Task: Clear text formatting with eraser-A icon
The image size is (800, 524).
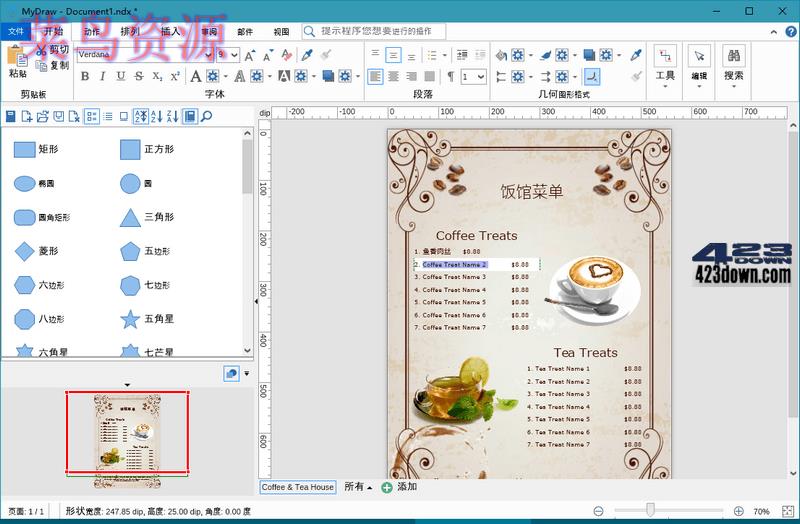Action: click(x=286, y=55)
